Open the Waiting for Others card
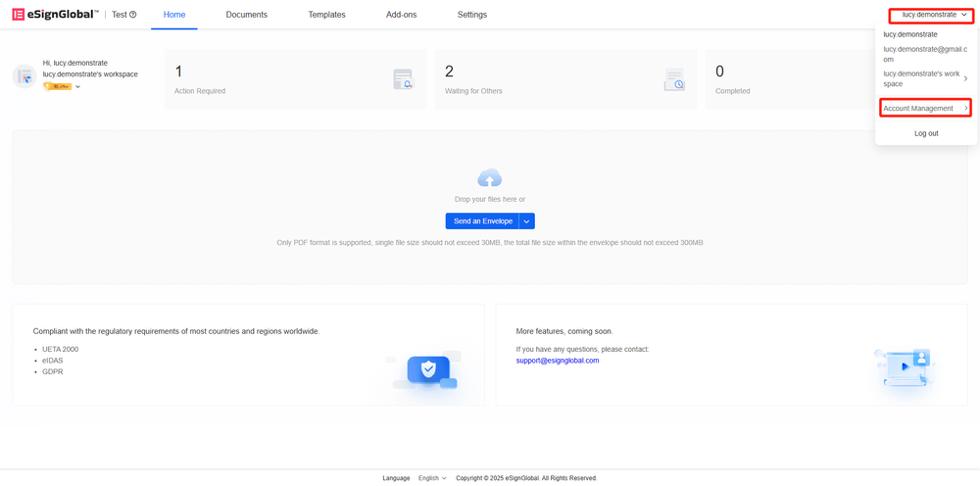This screenshot has width=980, height=486. (565, 79)
